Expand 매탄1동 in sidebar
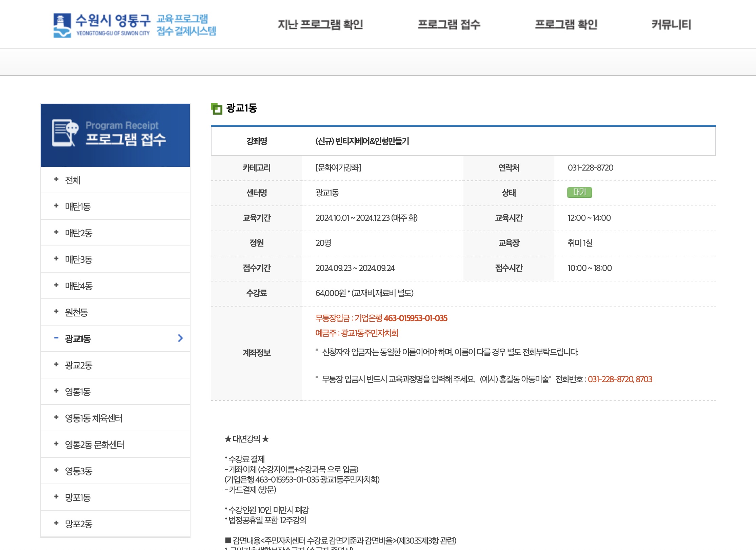This screenshot has height=550, width=756. (x=78, y=207)
